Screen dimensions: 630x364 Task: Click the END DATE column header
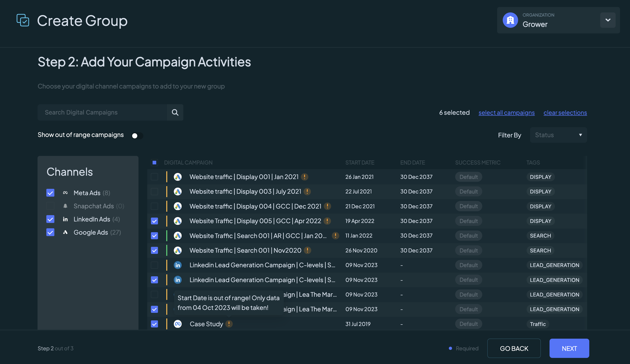click(x=412, y=163)
